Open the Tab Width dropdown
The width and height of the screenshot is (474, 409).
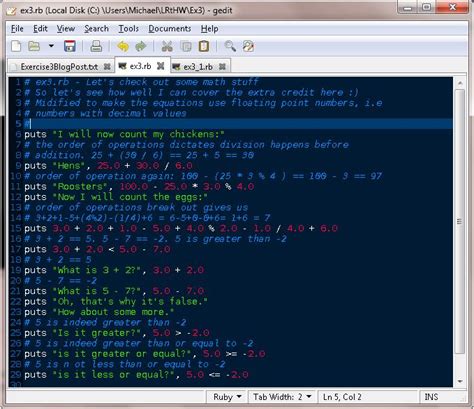coord(282,397)
